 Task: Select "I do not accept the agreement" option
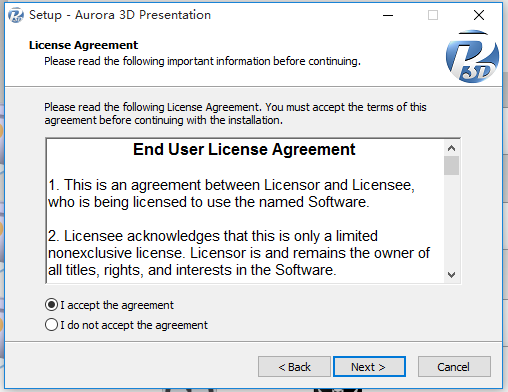[51, 325]
